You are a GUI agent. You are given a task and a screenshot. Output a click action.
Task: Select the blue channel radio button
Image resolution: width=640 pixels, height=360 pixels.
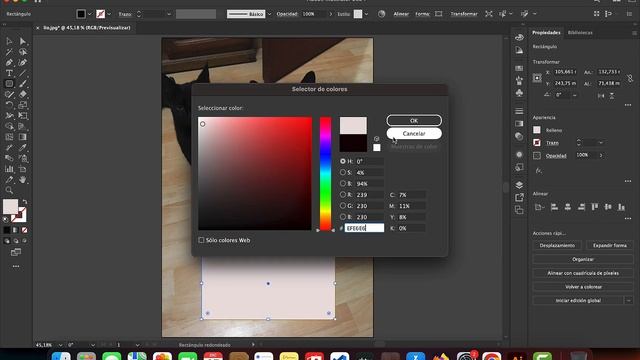343,217
